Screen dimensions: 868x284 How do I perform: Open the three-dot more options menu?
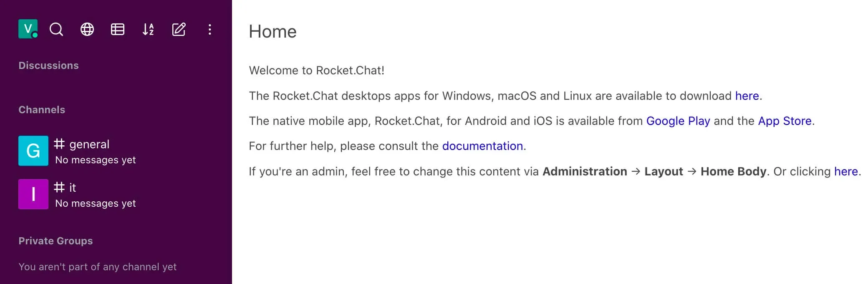coord(209,29)
